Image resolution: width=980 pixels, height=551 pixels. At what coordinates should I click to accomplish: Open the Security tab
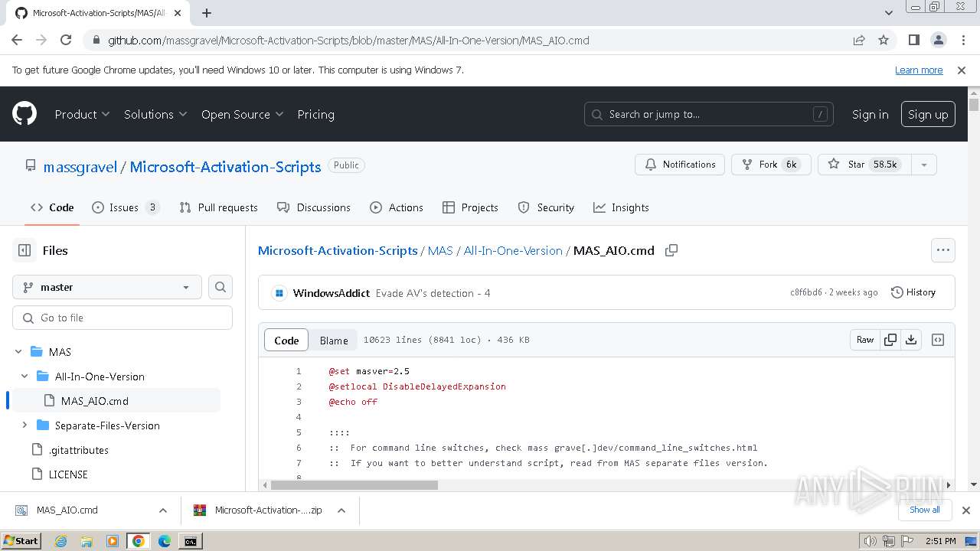(546, 207)
